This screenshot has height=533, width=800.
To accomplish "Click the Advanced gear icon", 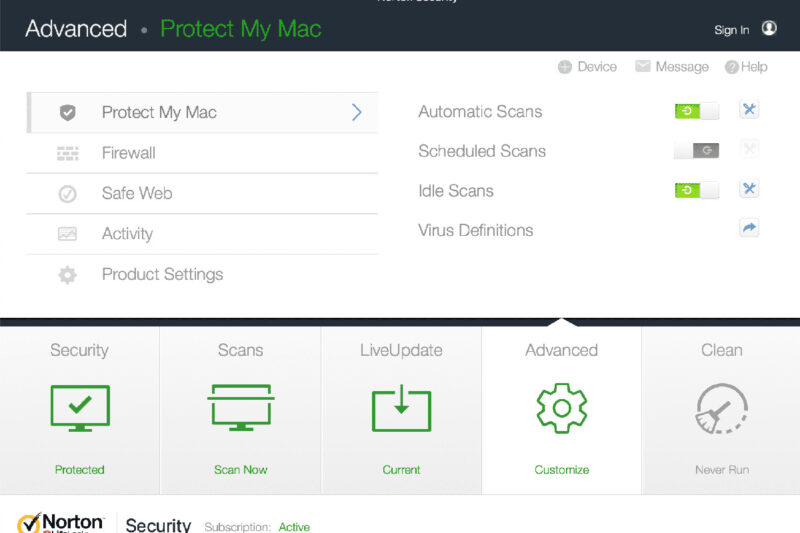I will [562, 408].
